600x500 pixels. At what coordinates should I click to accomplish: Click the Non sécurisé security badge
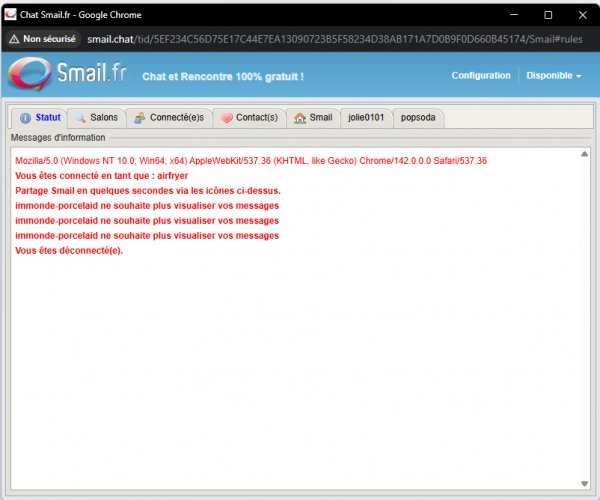[42, 40]
